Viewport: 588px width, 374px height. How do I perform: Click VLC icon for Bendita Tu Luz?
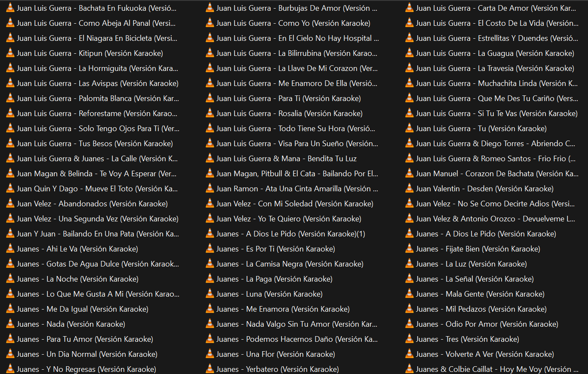tap(210, 159)
